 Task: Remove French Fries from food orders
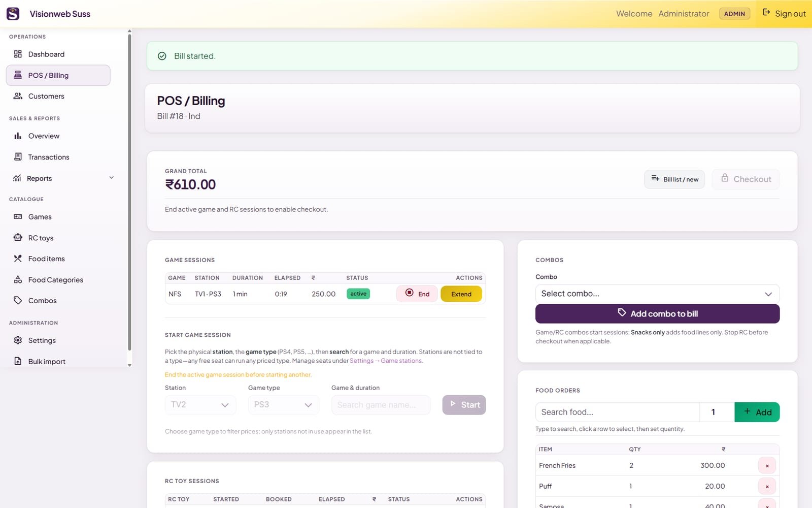click(x=767, y=465)
